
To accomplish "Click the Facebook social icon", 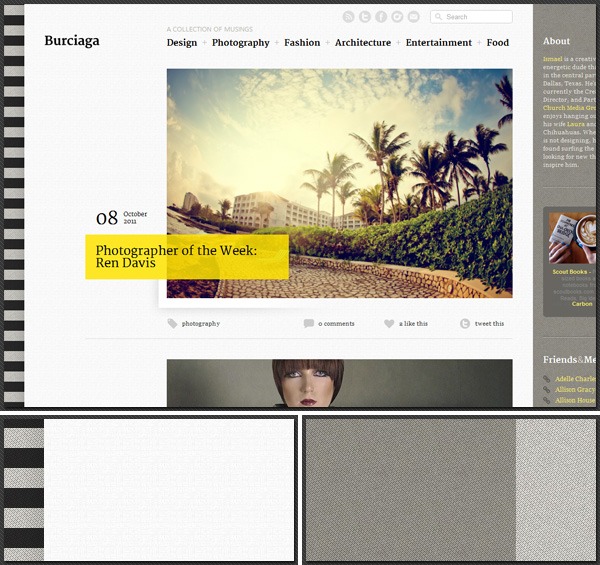I will tap(381, 17).
